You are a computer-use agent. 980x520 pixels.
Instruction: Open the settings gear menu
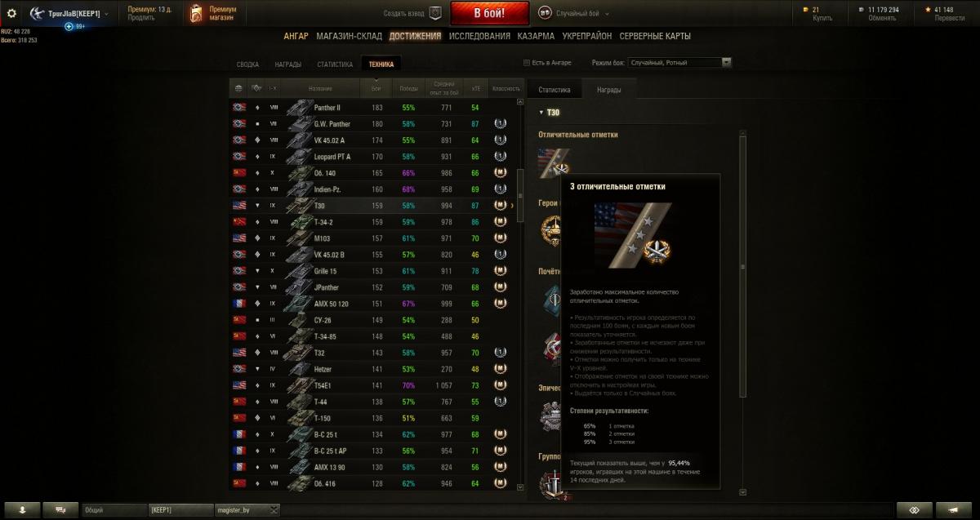tap(11, 13)
